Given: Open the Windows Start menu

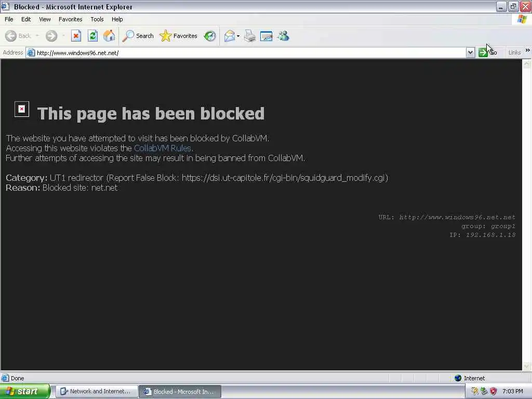Looking at the screenshot, I should tap(25, 392).
